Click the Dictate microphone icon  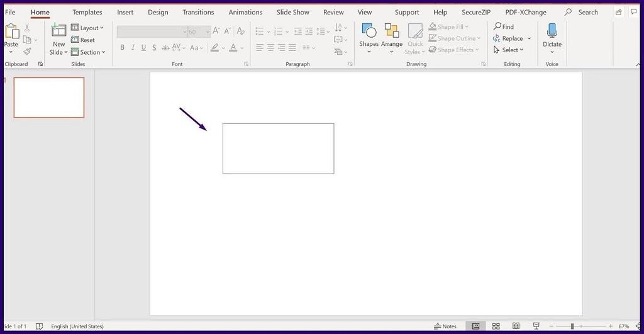tap(552, 31)
